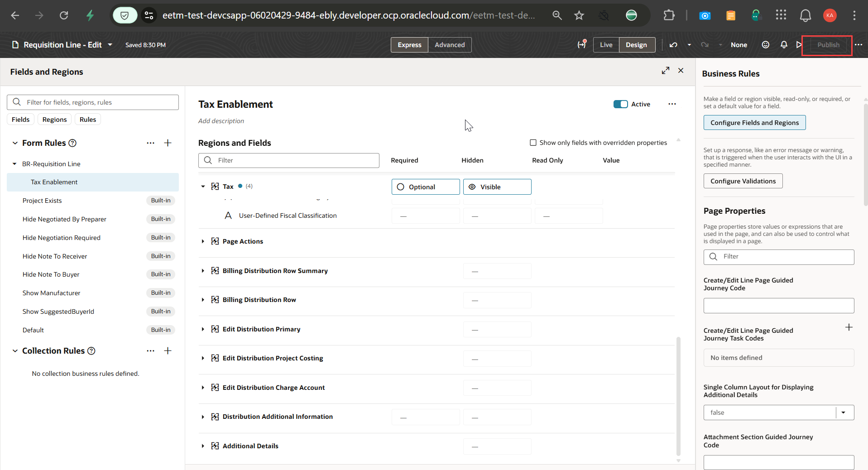Click the Configure Fields and Regions button
Screen dimensions: 868x470
click(754, 122)
